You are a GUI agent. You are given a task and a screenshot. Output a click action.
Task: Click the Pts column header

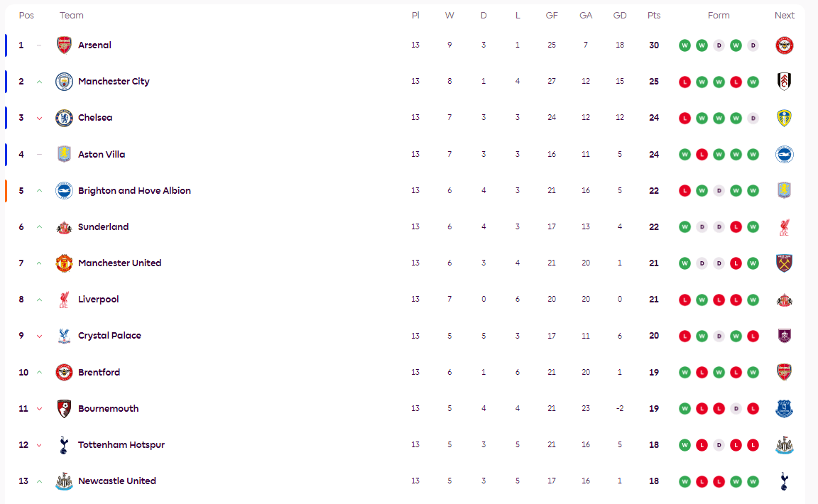[x=653, y=16]
